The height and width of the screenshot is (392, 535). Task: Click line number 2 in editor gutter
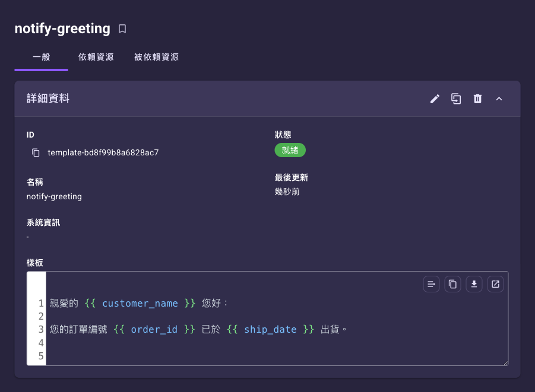pyautogui.click(x=41, y=316)
